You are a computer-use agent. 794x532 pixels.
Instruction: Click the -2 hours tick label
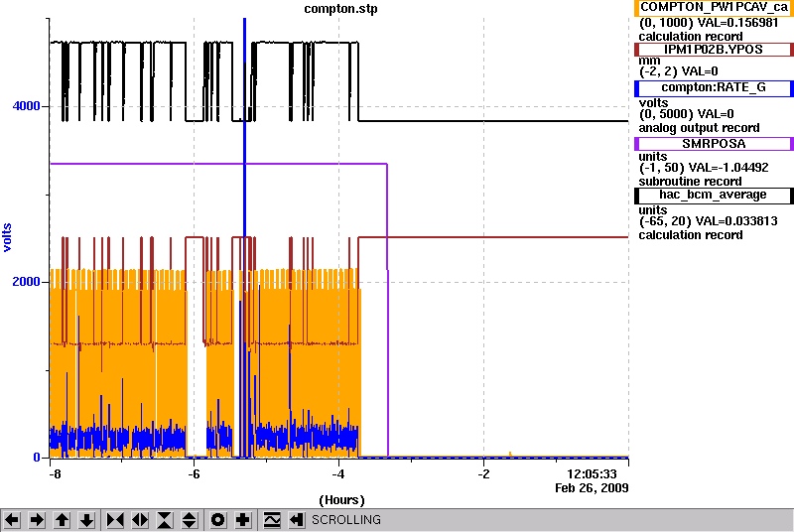pos(483,474)
